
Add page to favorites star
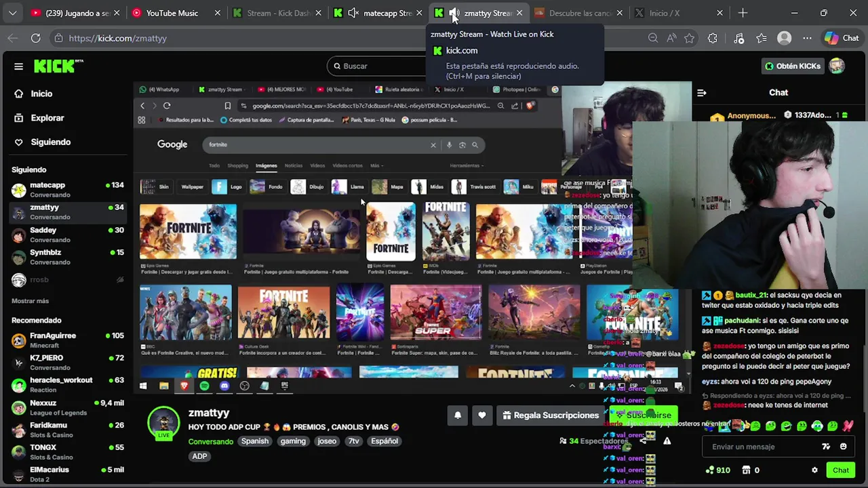[690, 39]
